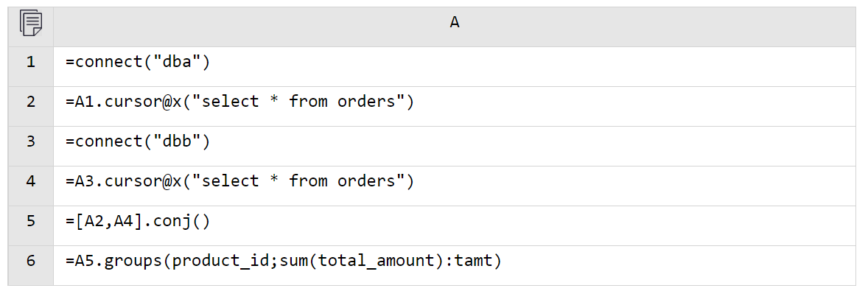Click cell containing =connect("dba")
Viewport: 868px width, 291px height.
click(455, 62)
